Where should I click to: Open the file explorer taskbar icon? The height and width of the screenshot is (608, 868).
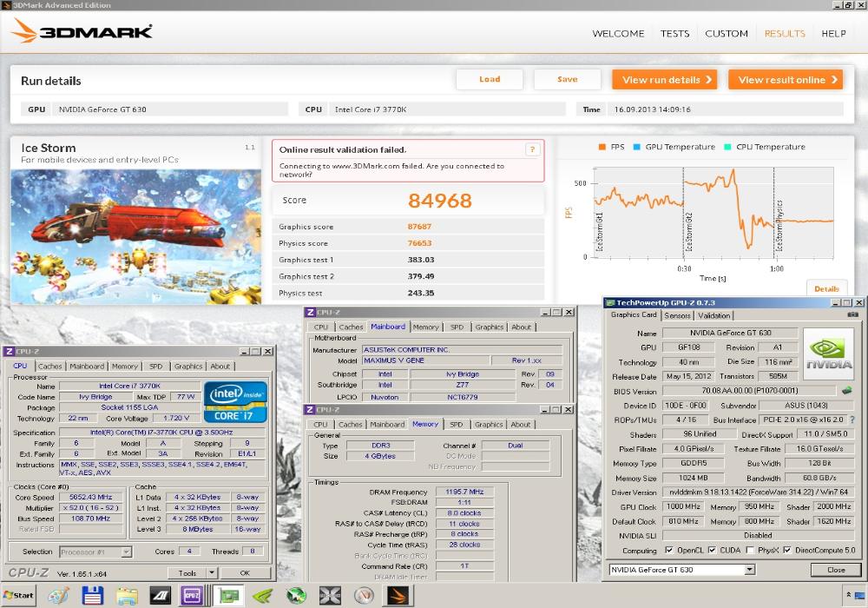(127, 596)
